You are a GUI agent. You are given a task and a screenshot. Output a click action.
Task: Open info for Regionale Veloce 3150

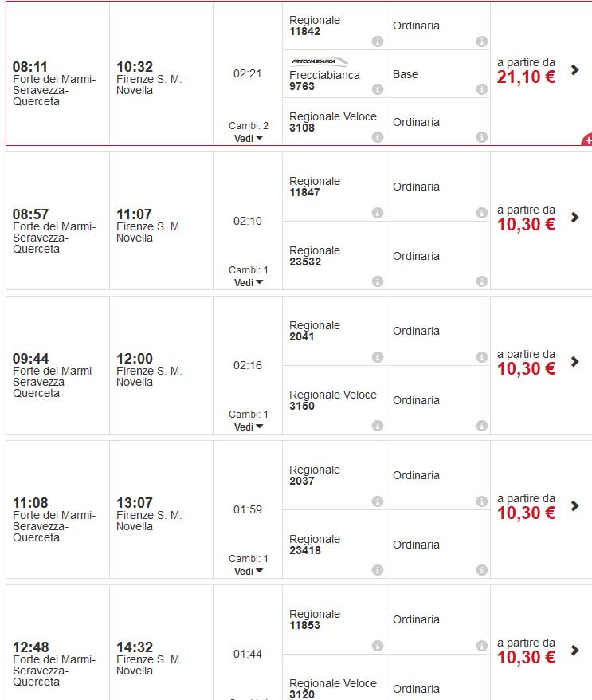(x=378, y=426)
